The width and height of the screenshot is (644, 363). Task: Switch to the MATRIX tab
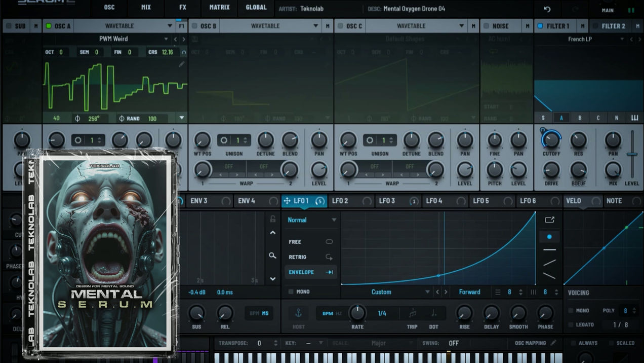click(220, 8)
